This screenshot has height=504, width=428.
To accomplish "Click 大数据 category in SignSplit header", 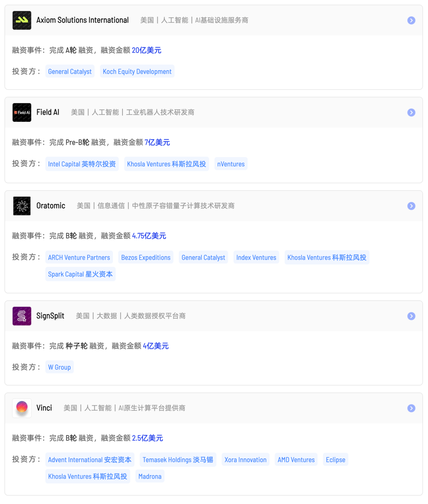I will click(107, 316).
